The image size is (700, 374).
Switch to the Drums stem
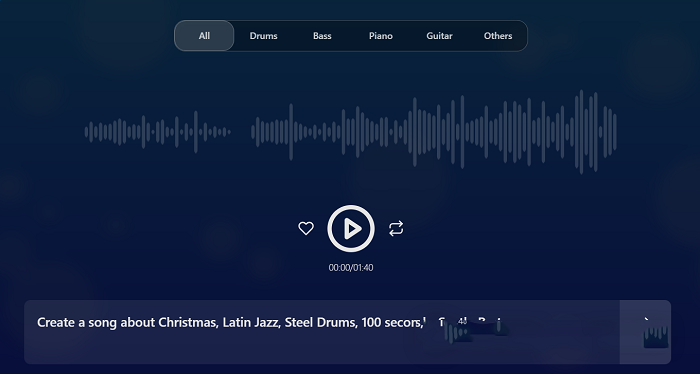pos(263,36)
